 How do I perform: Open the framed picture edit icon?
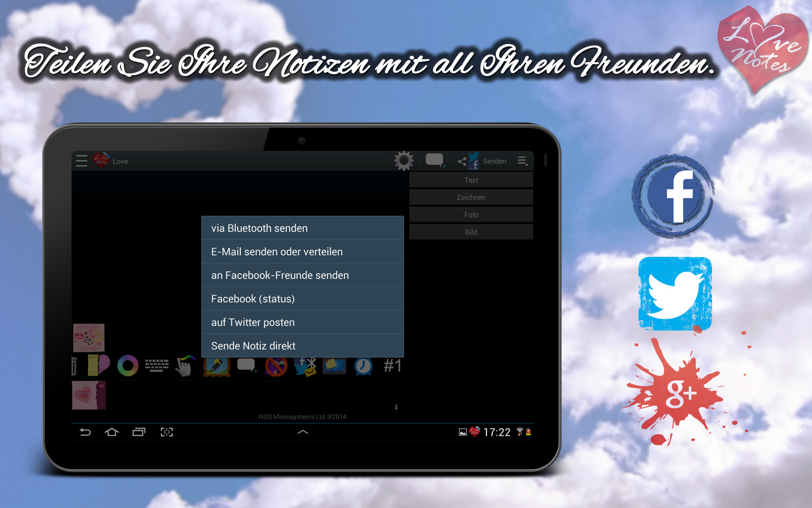pyautogui.click(x=216, y=367)
